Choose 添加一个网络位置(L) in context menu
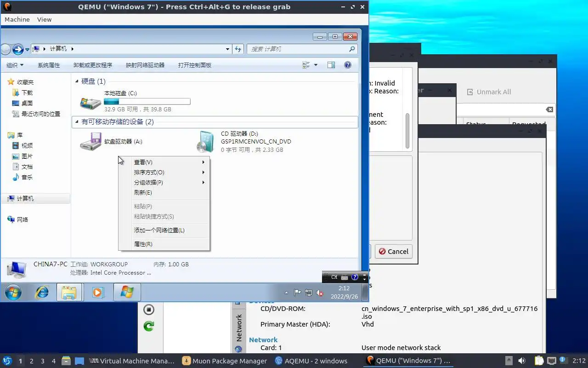Image resolution: width=588 pixels, height=368 pixels. click(164, 230)
